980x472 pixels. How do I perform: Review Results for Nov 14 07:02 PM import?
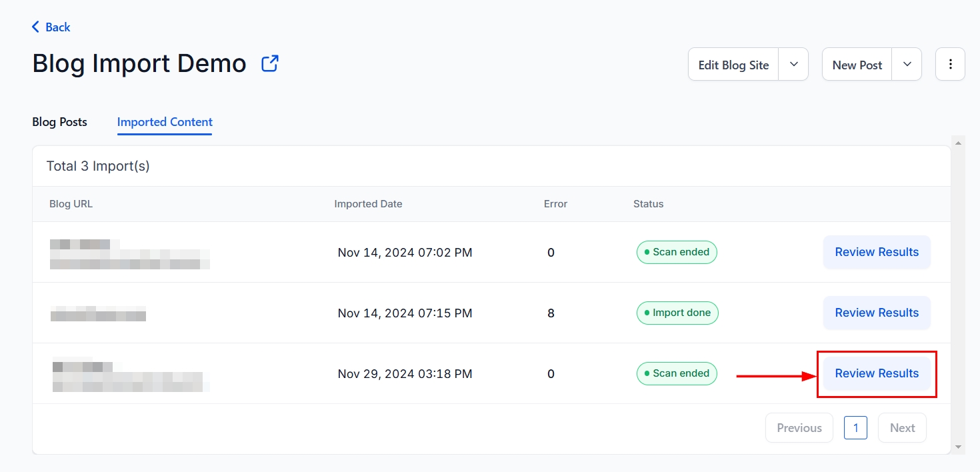877,252
